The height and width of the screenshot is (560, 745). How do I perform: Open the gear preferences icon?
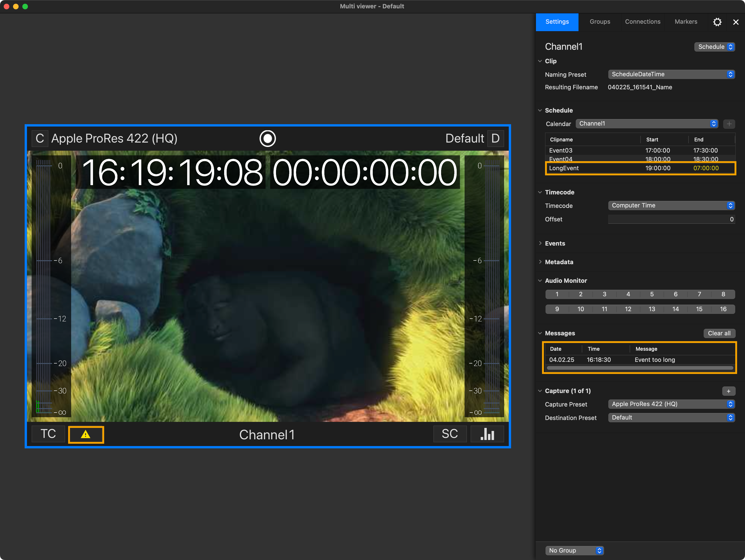717,22
